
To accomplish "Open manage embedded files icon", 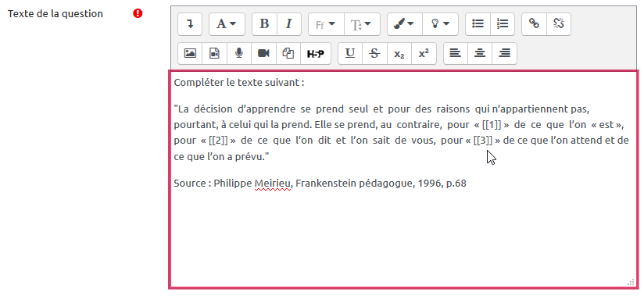I will 288,53.
